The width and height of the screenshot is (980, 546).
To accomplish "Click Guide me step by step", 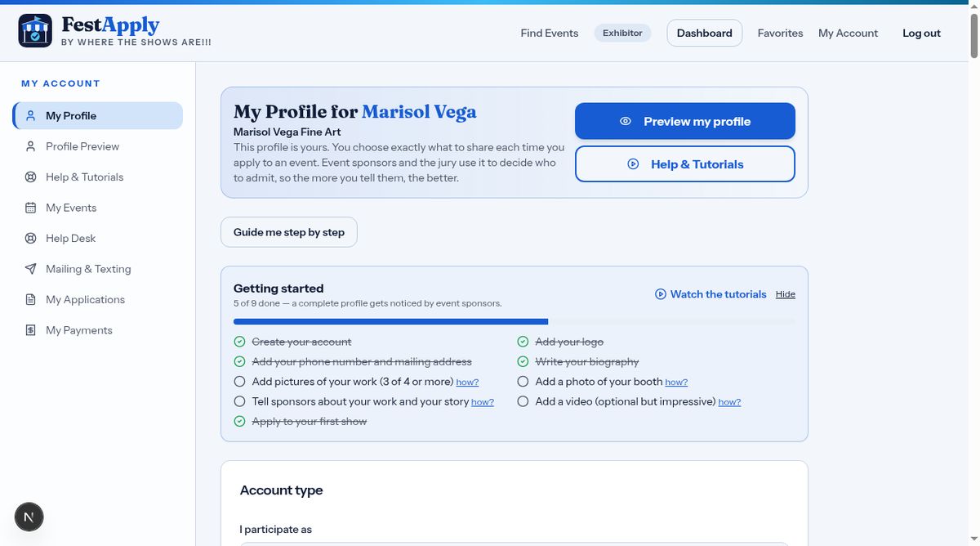I will tap(289, 232).
